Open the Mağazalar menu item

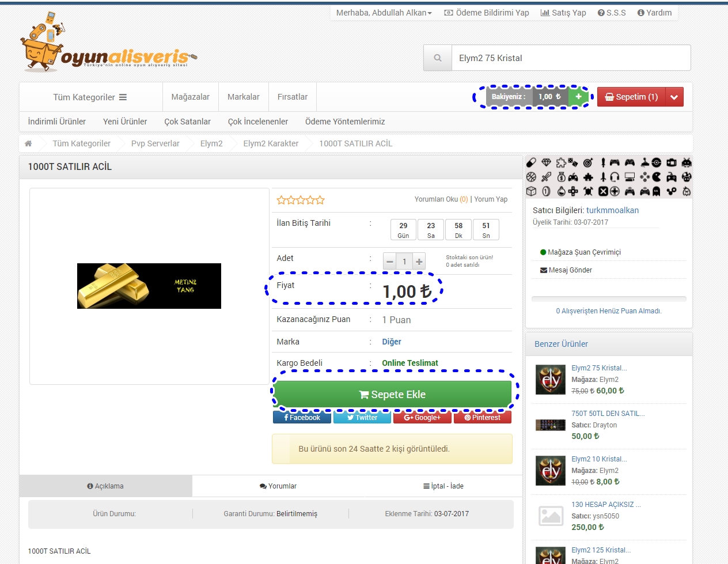tap(191, 97)
